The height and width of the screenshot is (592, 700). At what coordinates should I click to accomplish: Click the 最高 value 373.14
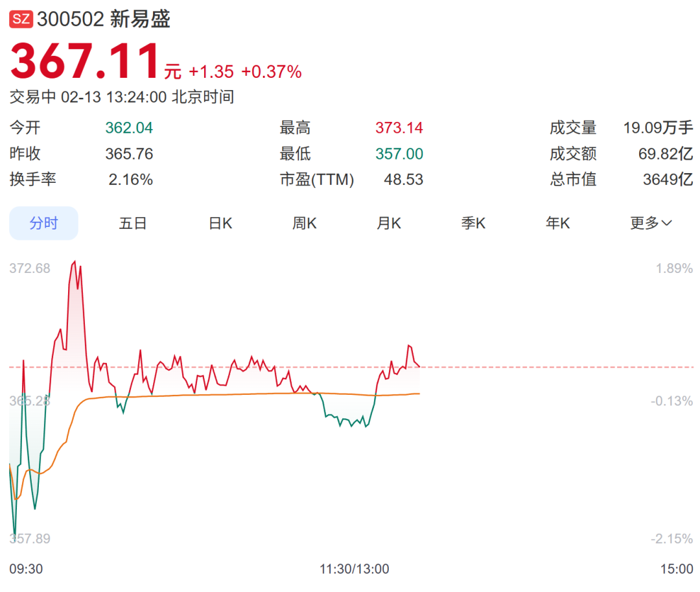399,128
